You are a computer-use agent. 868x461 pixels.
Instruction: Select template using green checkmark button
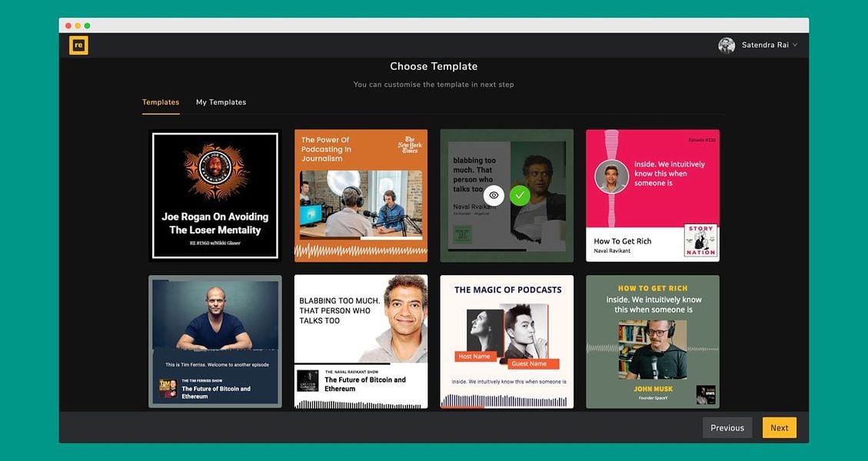point(520,195)
